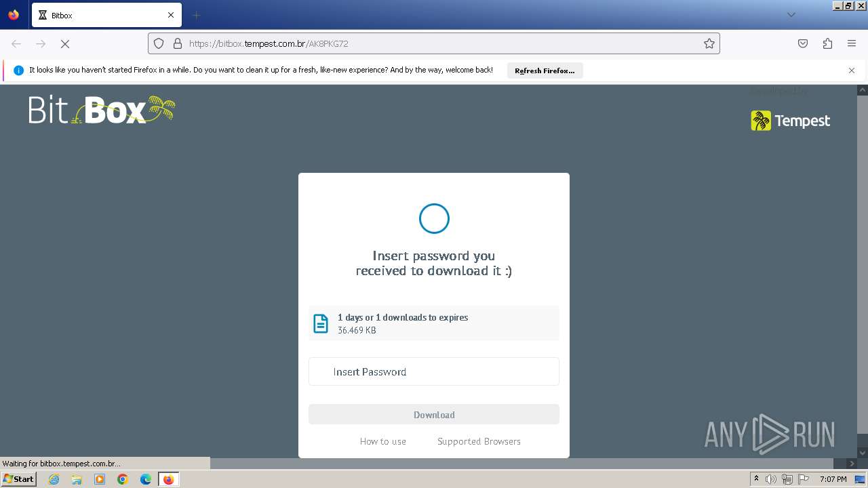Click the file document icon

click(321, 323)
